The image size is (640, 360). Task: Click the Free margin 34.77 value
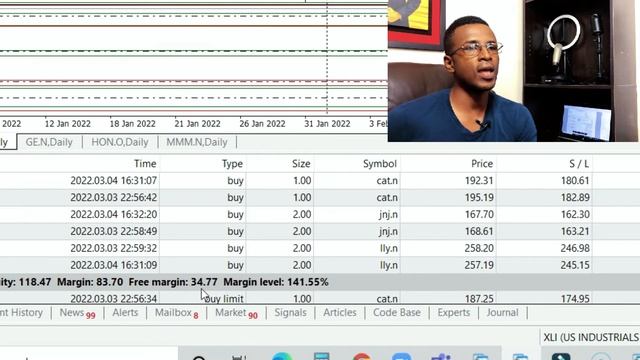point(173,282)
